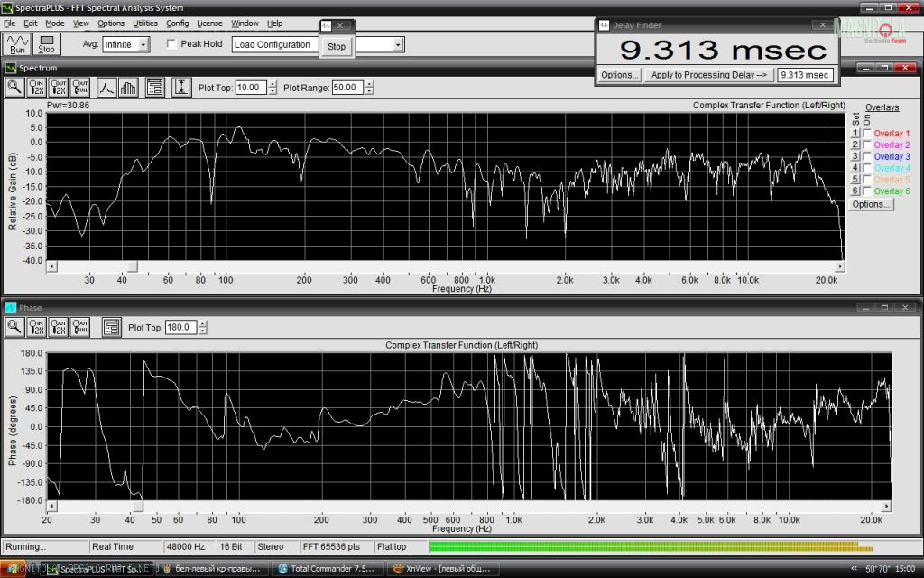Image resolution: width=924 pixels, height=578 pixels.
Task: Increase Spectrum Plot Top with up arrow
Action: click(272, 84)
